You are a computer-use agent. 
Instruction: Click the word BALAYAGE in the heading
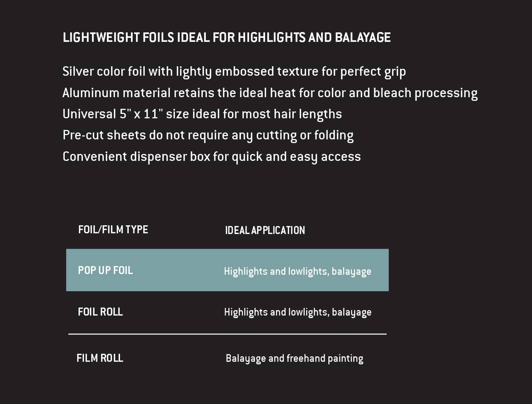[x=363, y=37]
